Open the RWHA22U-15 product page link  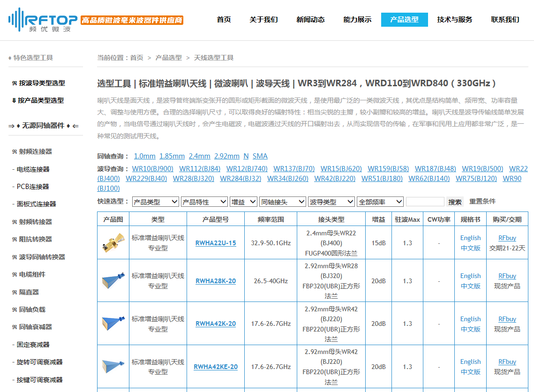215,243
